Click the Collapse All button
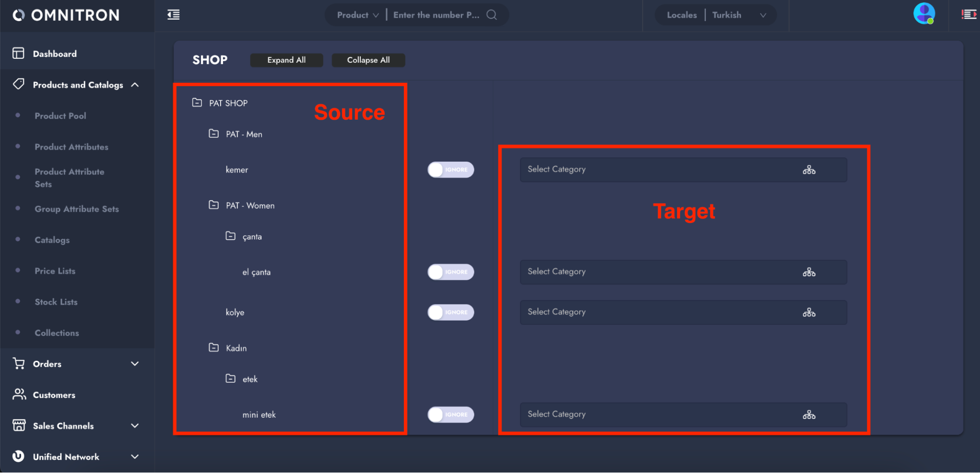This screenshot has height=473, width=980. (x=368, y=60)
